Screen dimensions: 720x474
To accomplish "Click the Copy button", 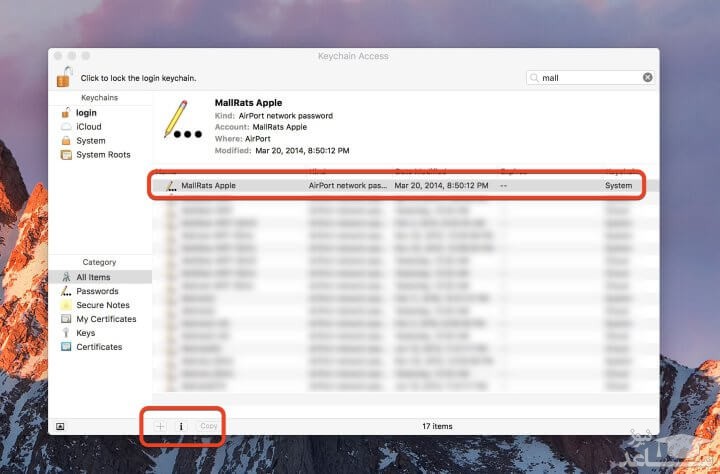I will (x=208, y=426).
